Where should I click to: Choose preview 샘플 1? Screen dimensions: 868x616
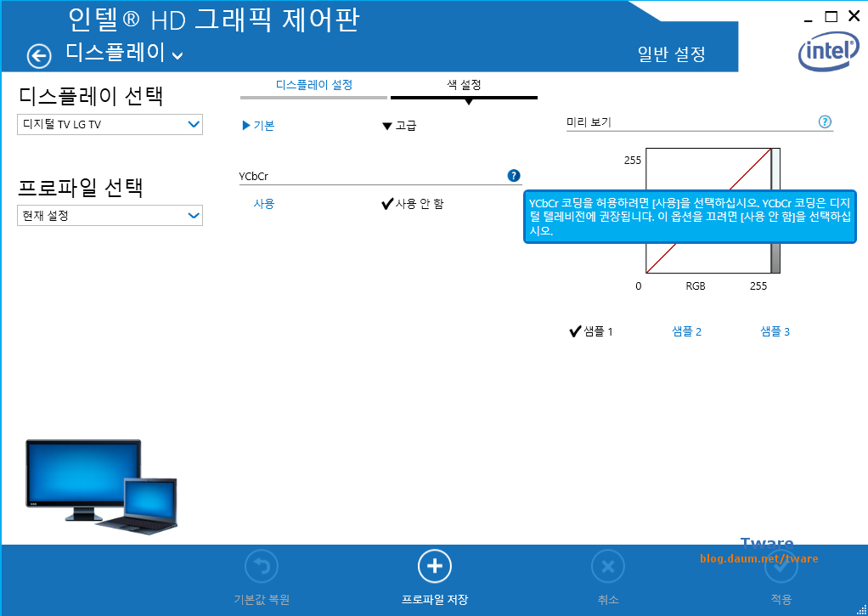click(x=590, y=331)
